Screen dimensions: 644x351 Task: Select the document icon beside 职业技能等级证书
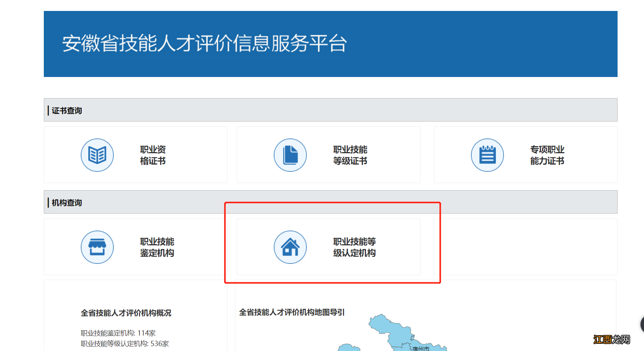click(x=290, y=155)
